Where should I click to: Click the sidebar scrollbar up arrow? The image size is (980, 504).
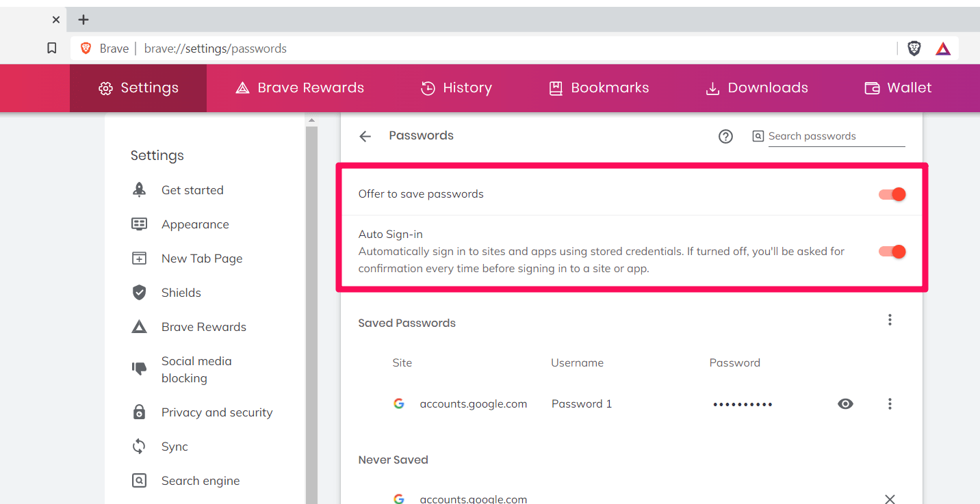[311, 120]
